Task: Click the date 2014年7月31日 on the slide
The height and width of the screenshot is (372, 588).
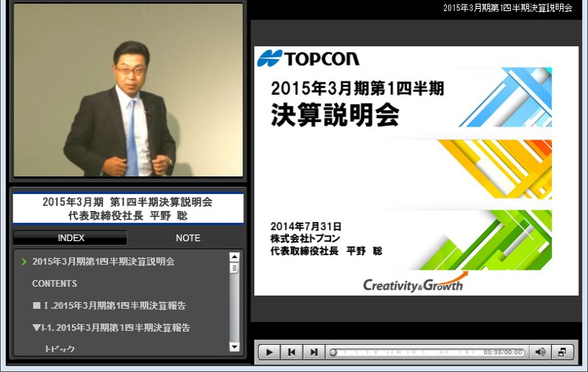Action: pyautogui.click(x=306, y=226)
